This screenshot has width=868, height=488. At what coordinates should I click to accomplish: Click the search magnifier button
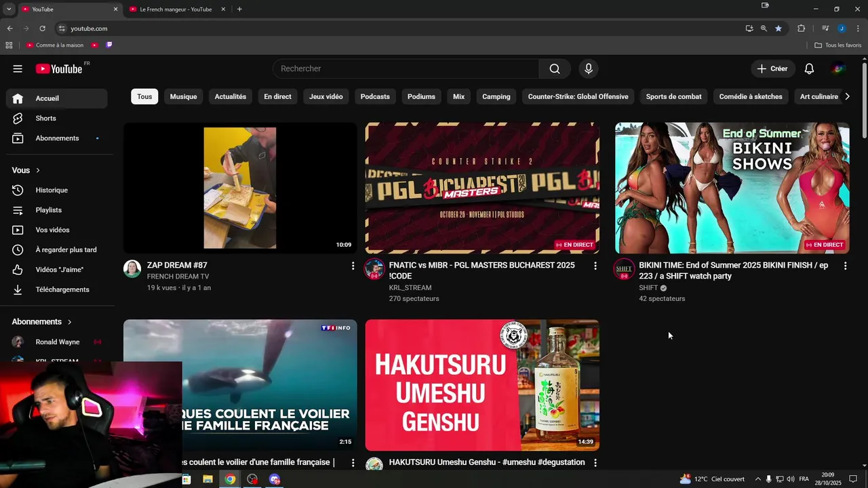point(555,68)
